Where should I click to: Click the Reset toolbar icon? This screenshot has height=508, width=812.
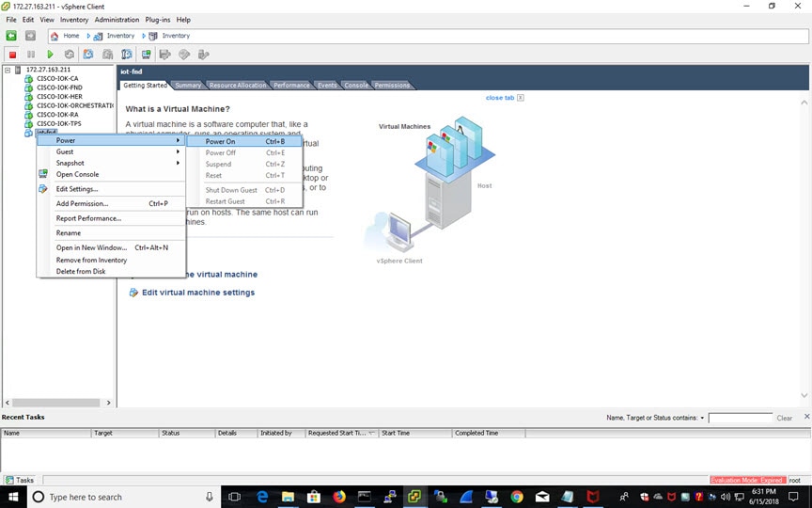click(69, 55)
